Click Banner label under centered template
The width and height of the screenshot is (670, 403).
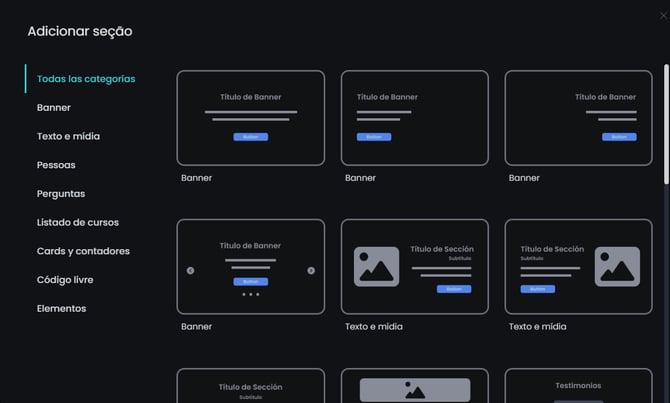click(x=197, y=178)
